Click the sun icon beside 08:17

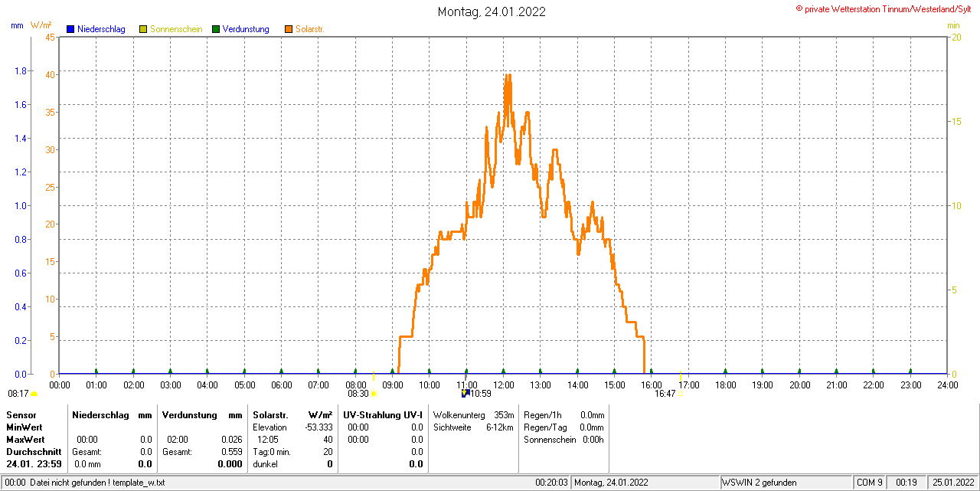click(34, 394)
